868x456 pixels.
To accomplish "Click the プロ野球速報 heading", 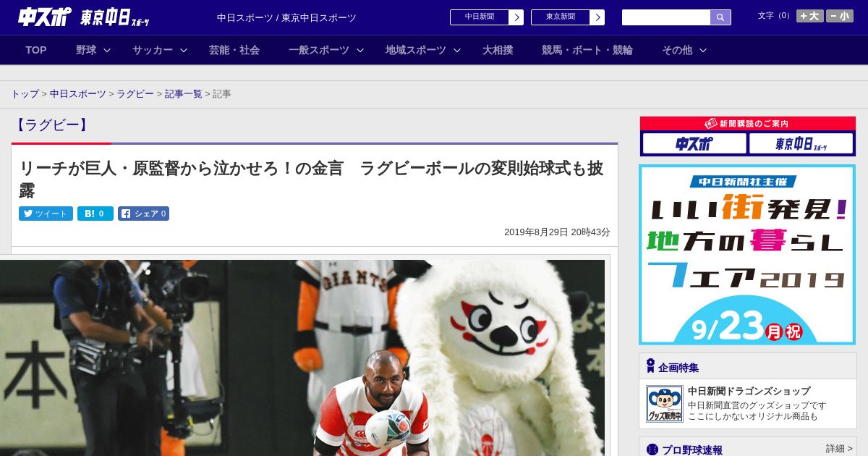I will [692, 450].
